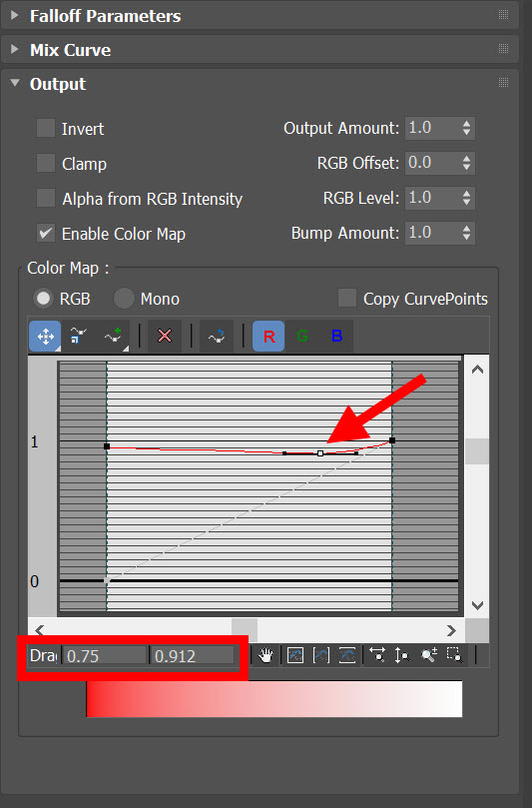This screenshot has width=532, height=808.
Task: Select the Move curve point tool
Action: [x=45, y=336]
